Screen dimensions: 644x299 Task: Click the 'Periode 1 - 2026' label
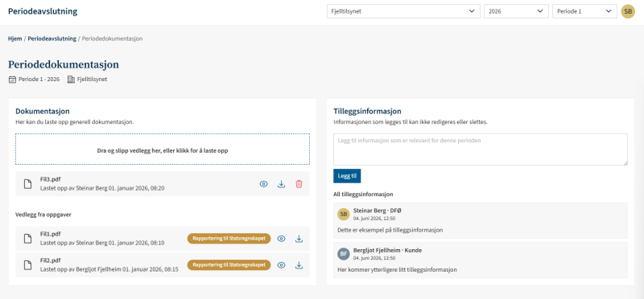click(39, 79)
